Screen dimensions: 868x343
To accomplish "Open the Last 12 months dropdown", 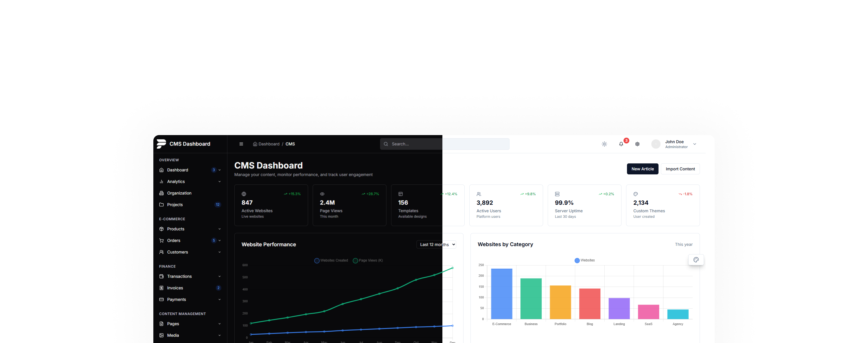I will pyautogui.click(x=436, y=245).
